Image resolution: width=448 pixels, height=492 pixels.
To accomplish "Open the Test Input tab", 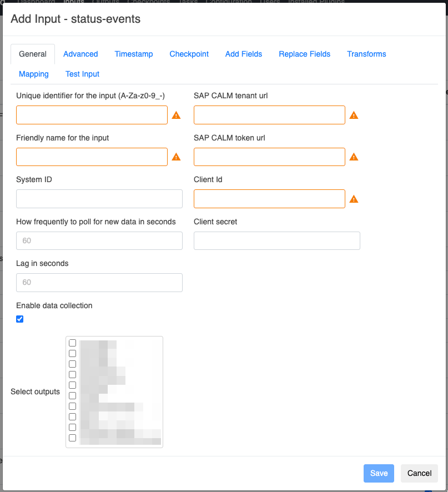I will (x=82, y=74).
